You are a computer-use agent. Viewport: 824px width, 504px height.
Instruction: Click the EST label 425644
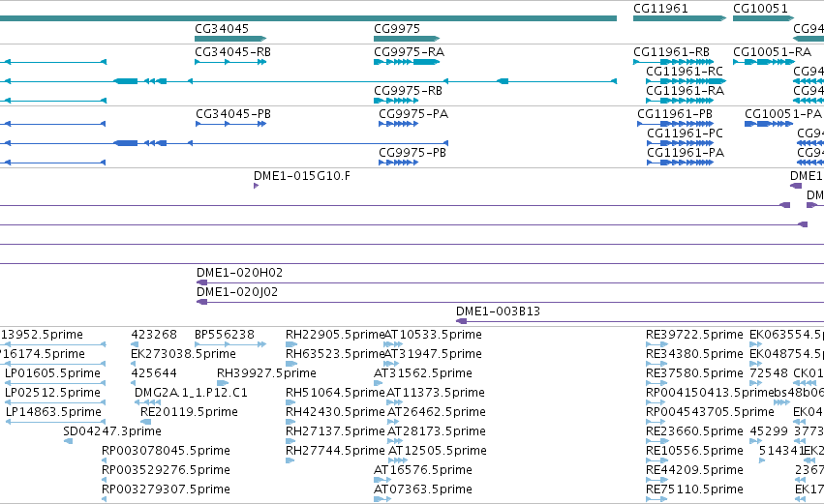(x=154, y=373)
